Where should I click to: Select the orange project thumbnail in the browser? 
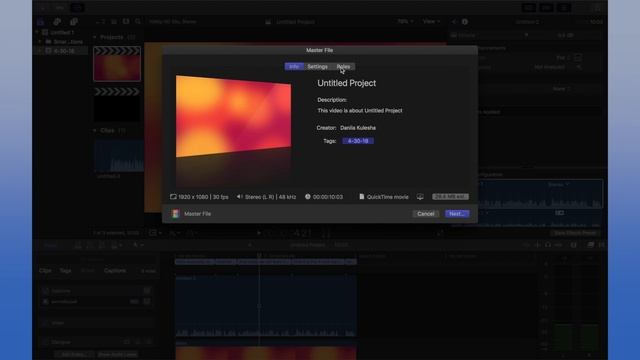pyautogui.click(x=117, y=64)
